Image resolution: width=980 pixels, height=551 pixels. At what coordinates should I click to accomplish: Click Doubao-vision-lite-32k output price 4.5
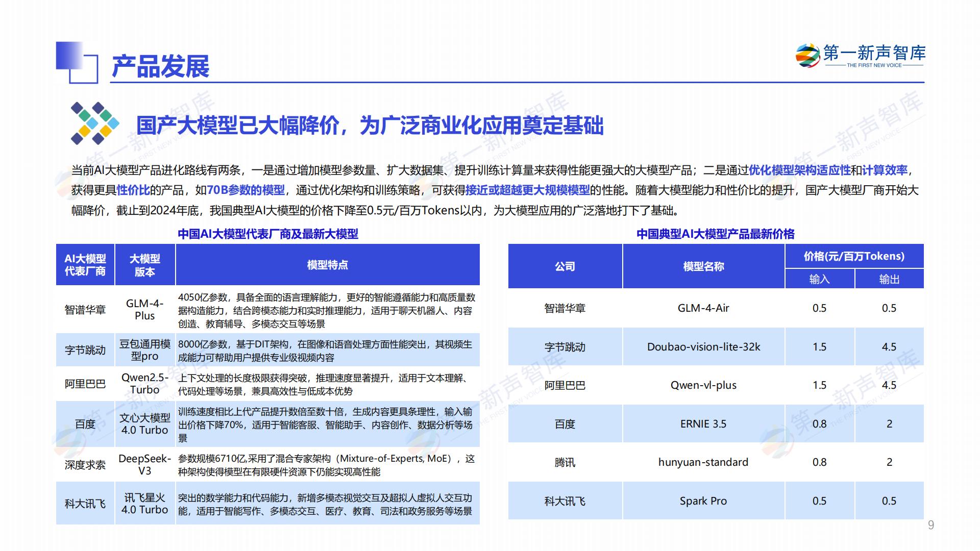point(890,347)
